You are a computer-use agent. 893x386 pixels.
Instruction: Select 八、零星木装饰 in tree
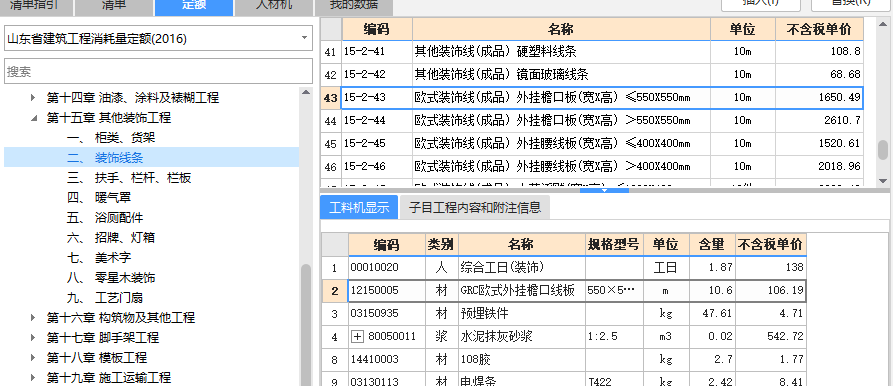click(111, 278)
